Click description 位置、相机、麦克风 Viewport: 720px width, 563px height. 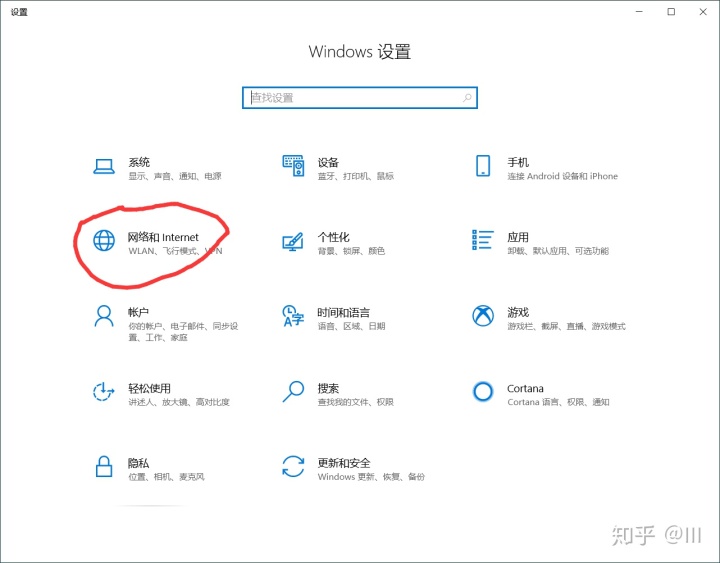tap(166, 477)
